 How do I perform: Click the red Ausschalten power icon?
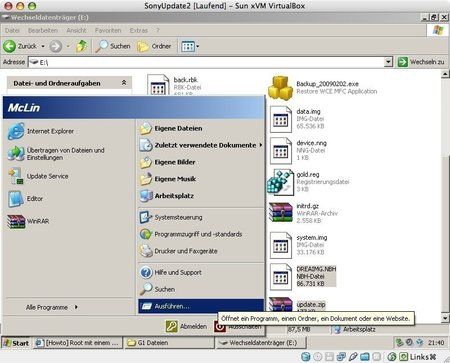220,327
